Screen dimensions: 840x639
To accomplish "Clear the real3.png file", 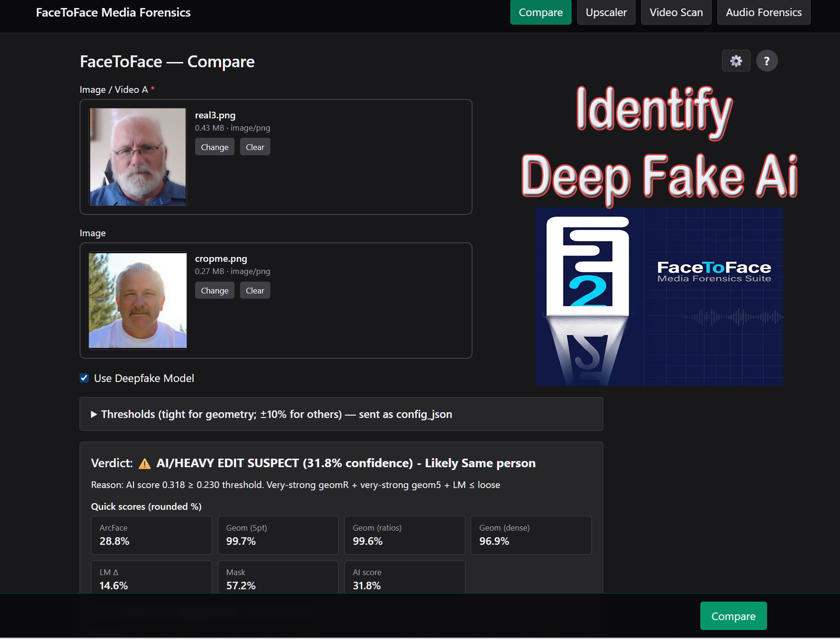I will click(x=255, y=147).
